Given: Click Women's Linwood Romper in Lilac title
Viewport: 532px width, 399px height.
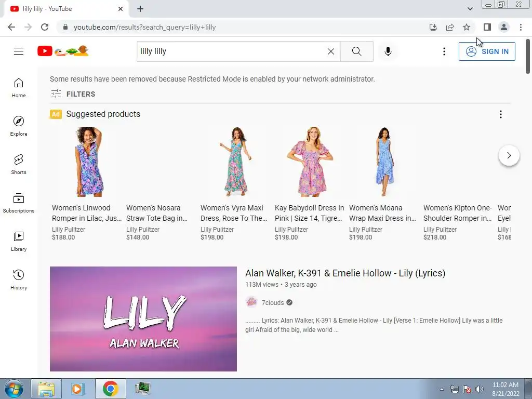Looking at the screenshot, I should coord(87,213).
